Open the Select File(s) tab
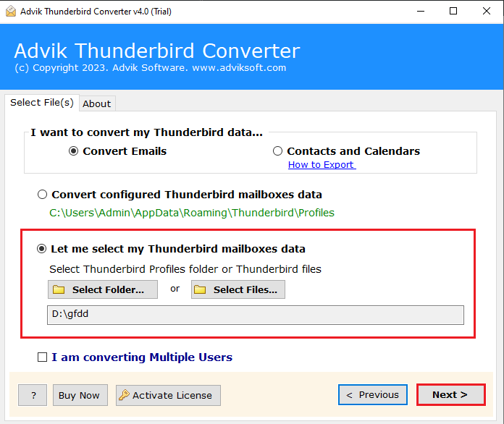504x424 pixels. pyautogui.click(x=42, y=103)
